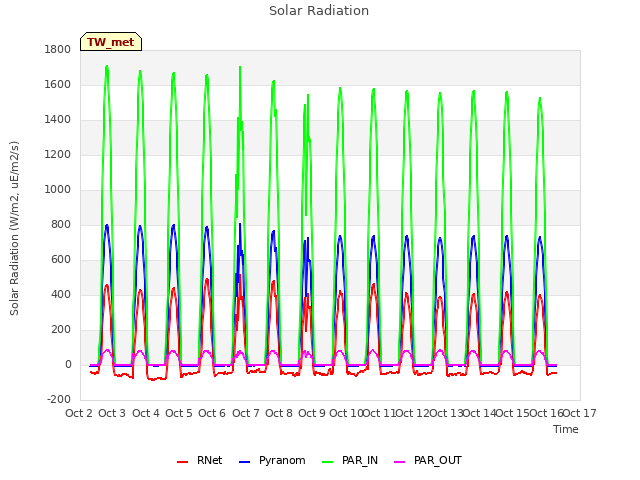Click the red RNet legend color marker
The height and width of the screenshot is (480, 640).
click(x=182, y=462)
